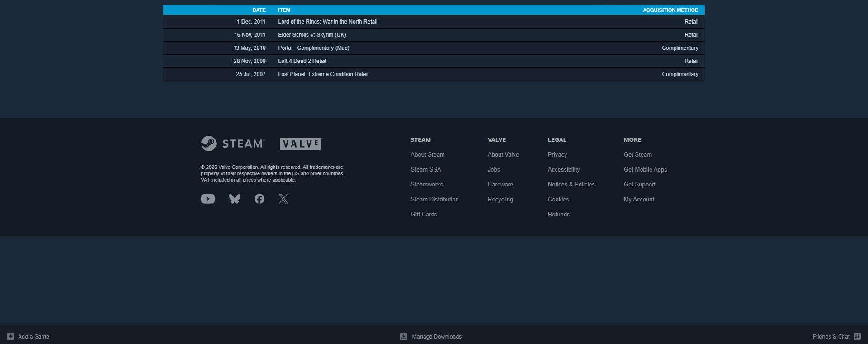
Task: Open the Steam SSA link
Action: (426, 170)
